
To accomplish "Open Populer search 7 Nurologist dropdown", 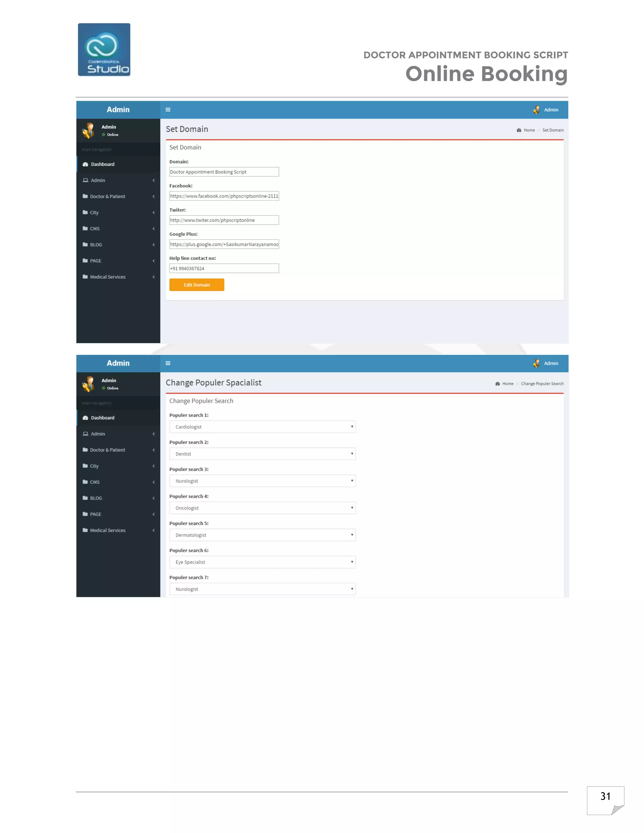I will coord(263,589).
